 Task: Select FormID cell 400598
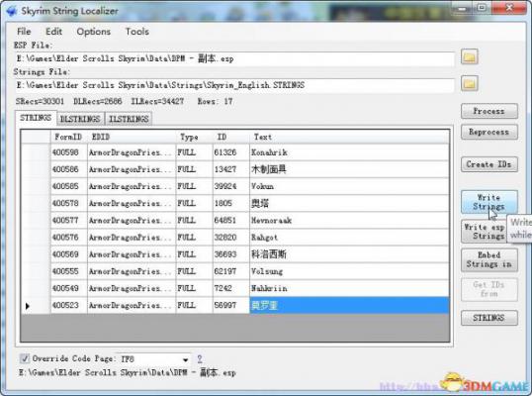click(x=69, y=152)
